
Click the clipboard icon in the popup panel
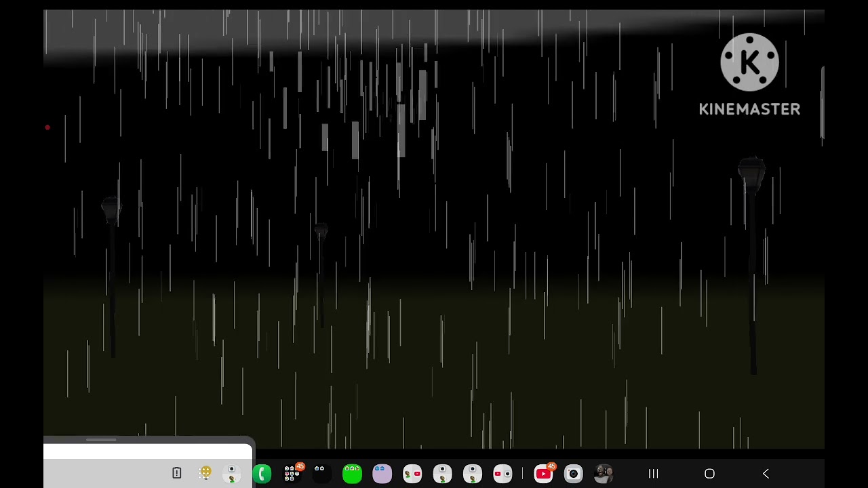(176, 473)
